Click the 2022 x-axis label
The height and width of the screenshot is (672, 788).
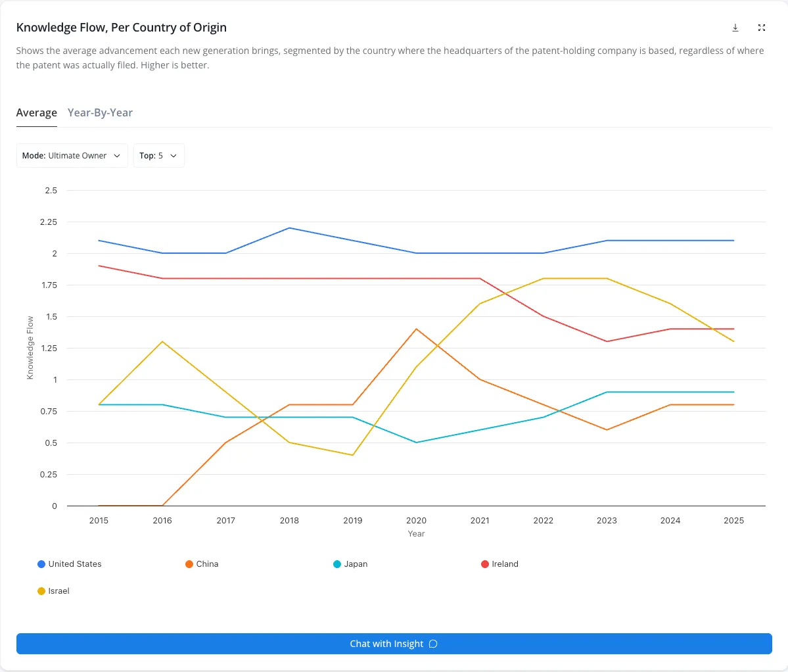(544, 521)
